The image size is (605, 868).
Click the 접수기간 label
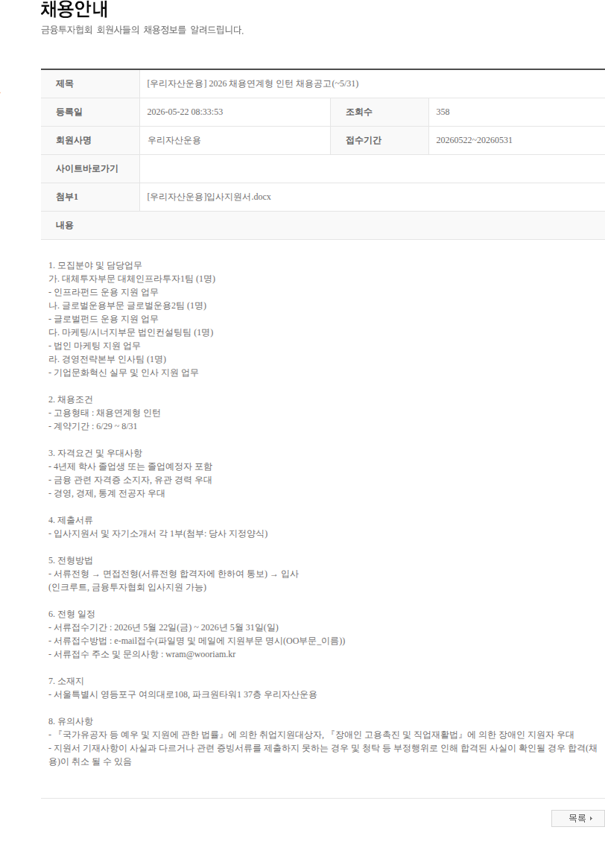(363, 141)
